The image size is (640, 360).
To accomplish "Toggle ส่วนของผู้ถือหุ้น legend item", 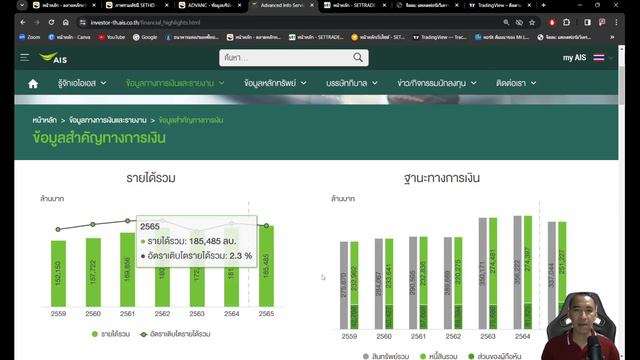I will point(495,356).
